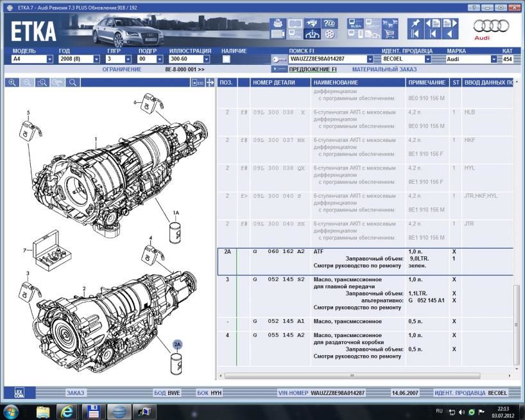Open Internet Explorer from the taskbar

click(67, 410)
